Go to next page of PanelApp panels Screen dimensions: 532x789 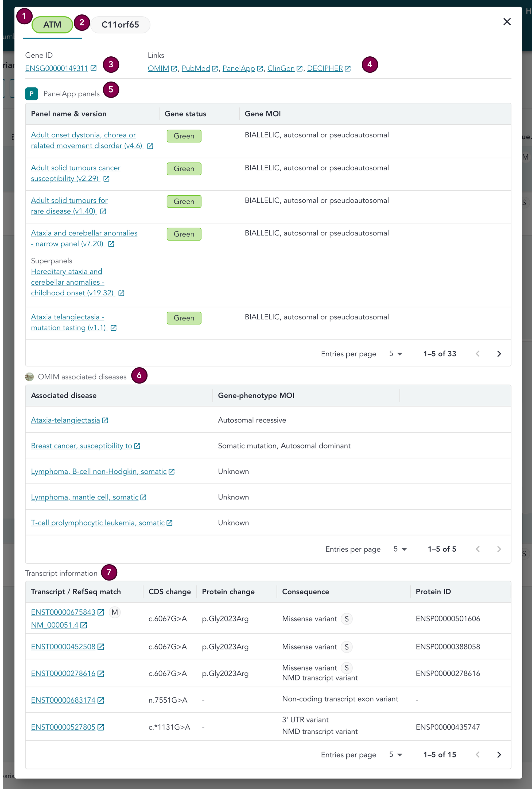point(499,354)
